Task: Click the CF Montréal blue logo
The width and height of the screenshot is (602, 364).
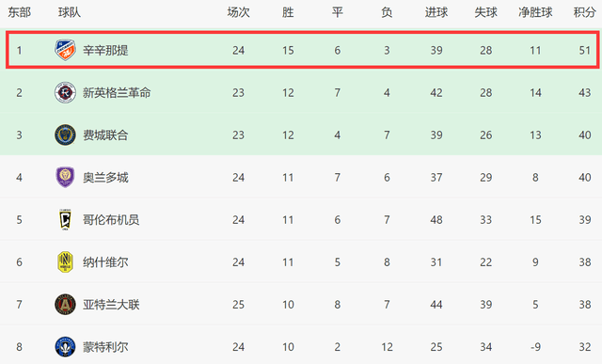Action: 65,347
